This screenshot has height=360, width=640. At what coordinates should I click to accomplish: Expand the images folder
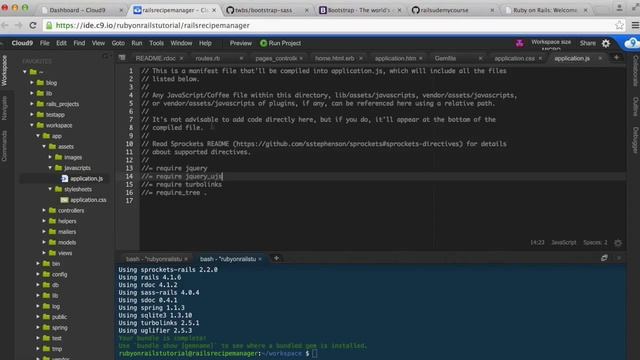(50, 157)
